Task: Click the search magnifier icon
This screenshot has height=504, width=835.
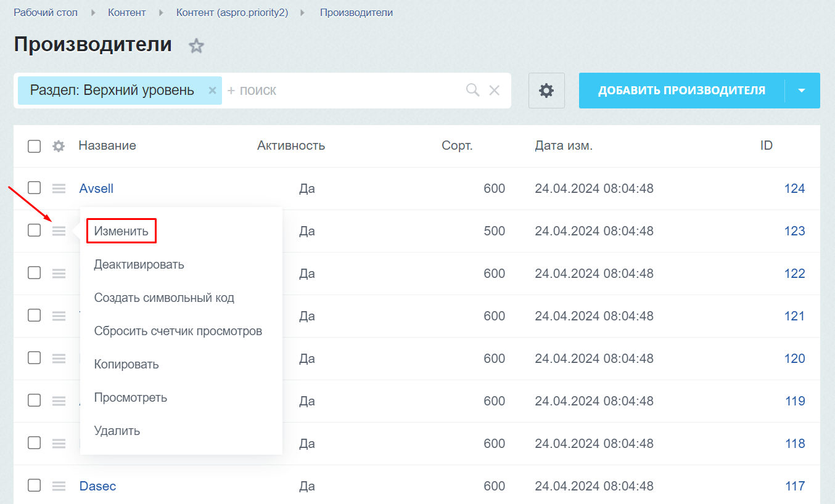Action: tap(473, 91)
